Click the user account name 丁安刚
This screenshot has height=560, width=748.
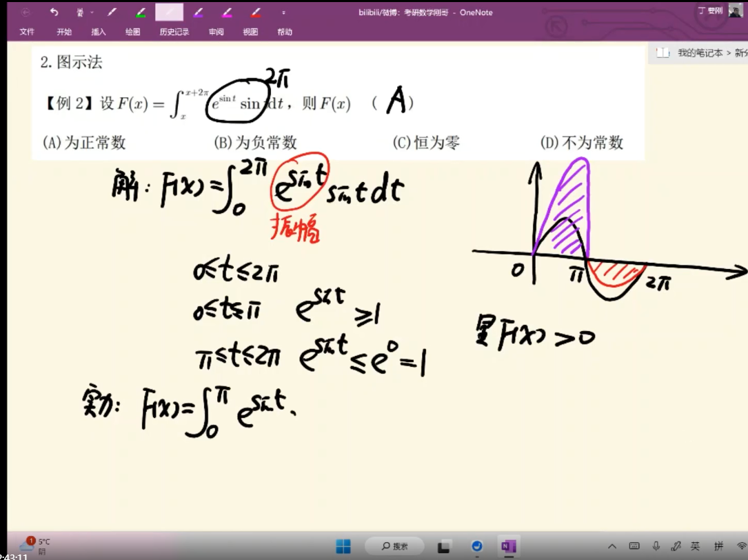point(711,11)
